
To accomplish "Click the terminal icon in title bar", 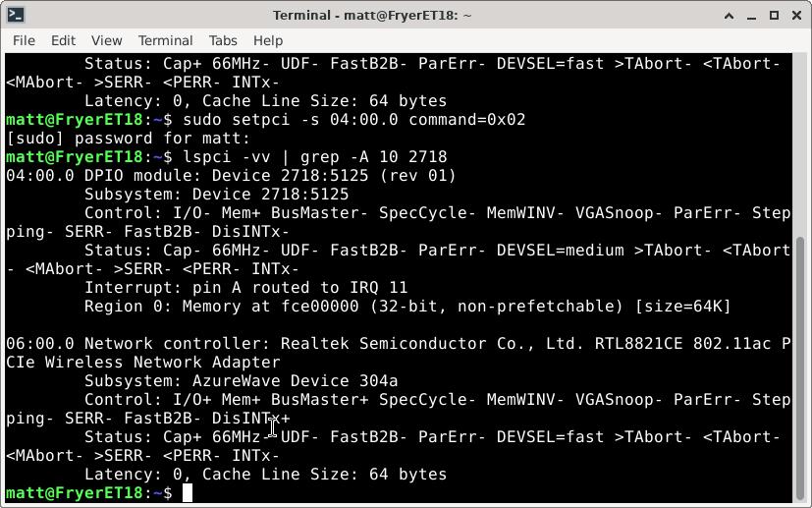I will point(16,15).
